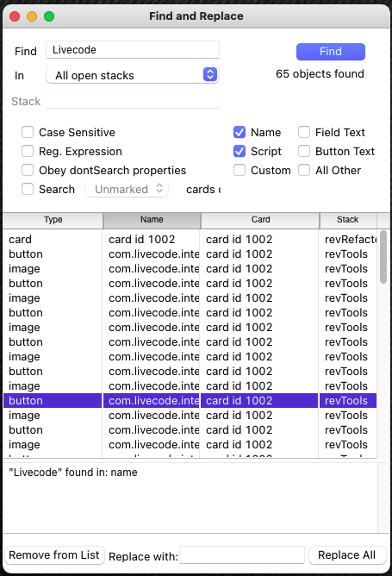
Task: Sort results by the Stack column header
Action: tap(347, 220)
